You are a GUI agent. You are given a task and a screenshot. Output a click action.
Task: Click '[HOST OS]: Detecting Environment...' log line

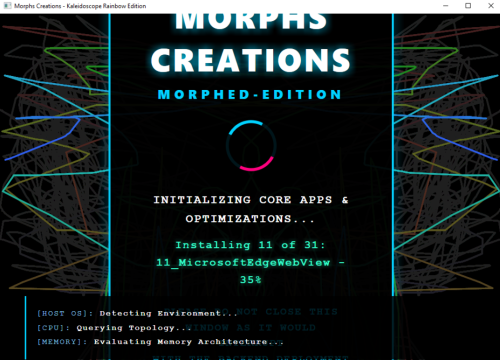137,313
